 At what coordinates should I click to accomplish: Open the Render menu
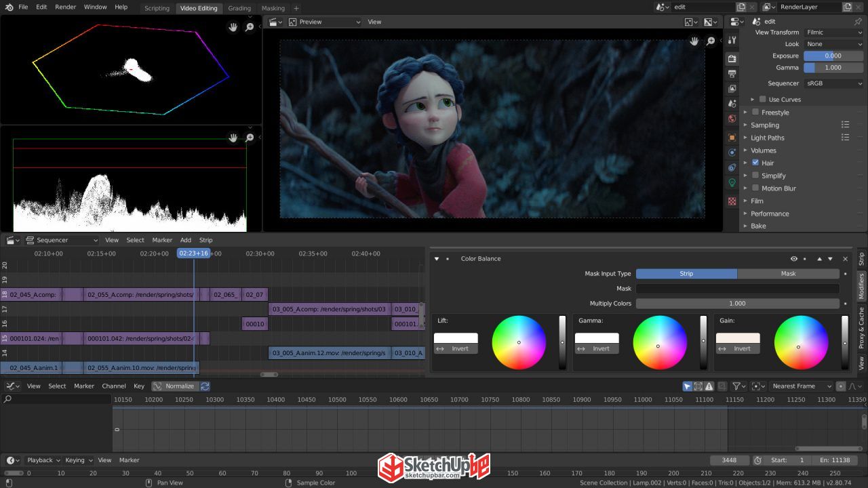66,7
